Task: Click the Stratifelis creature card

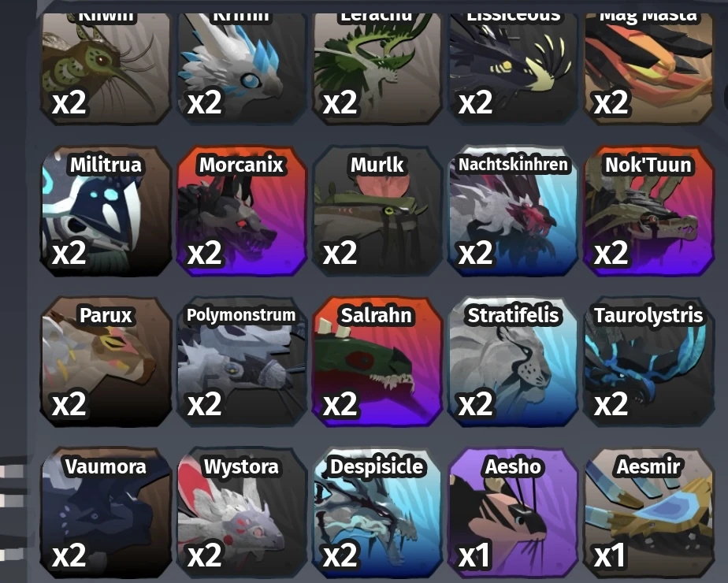Action: pos(513,362)
